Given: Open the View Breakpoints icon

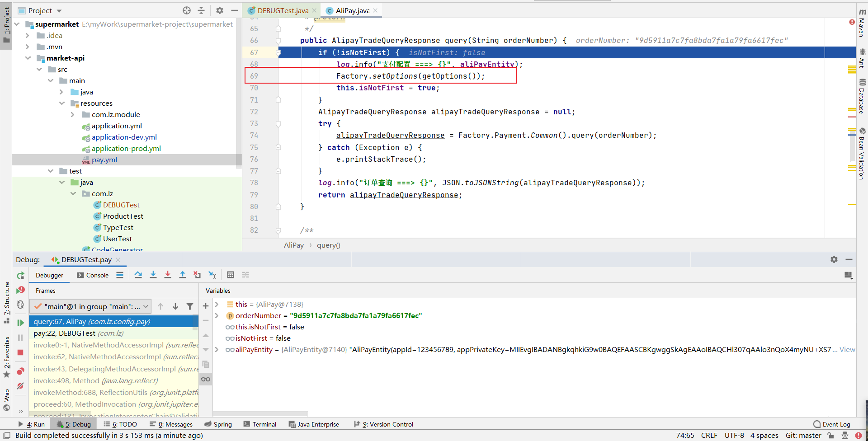Looking at the screenshot, I should pyautogui.click(x=20, y=371).
